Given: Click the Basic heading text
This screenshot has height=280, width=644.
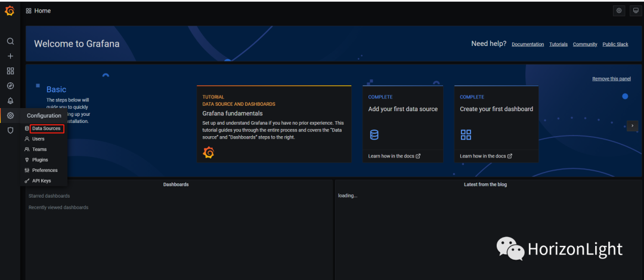Looking at the screenshot, I should (56, 89).
